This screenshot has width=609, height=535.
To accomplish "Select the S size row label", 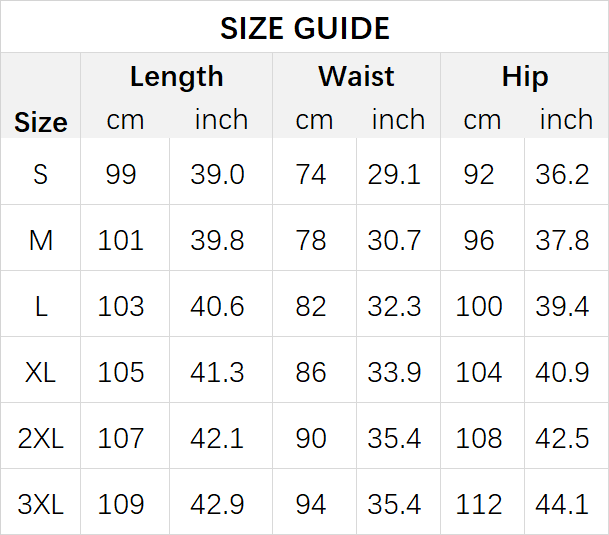I will [x=40, y=174].
